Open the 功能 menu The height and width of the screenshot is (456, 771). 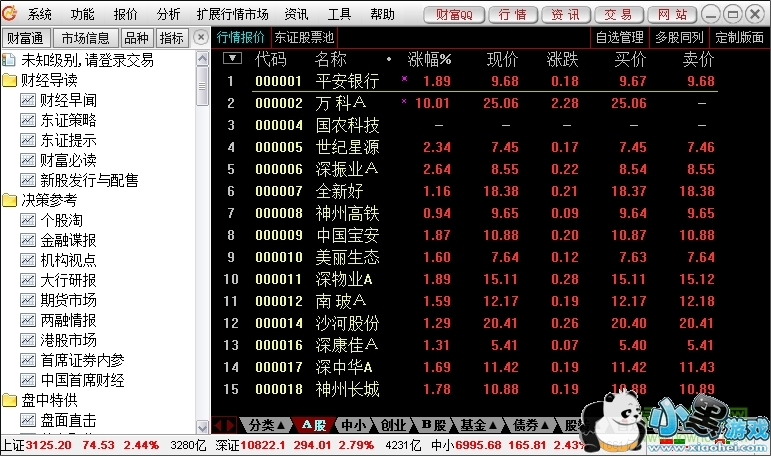[x=82, y=14]
